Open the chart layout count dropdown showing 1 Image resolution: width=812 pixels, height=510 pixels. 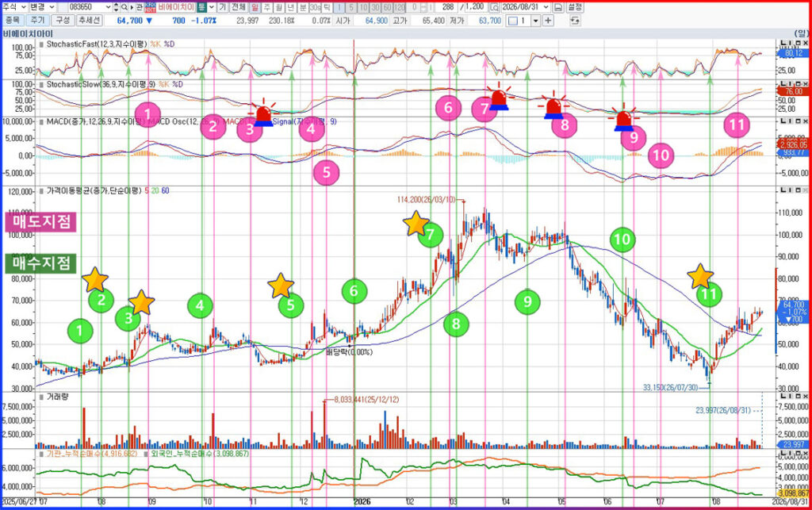click(x=535, y=21)
